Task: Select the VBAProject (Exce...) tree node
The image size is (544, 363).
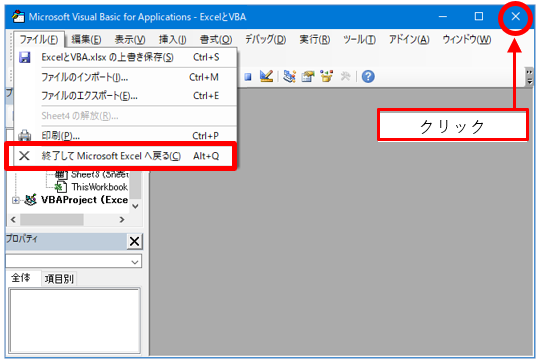Action: tap(84, 200)
